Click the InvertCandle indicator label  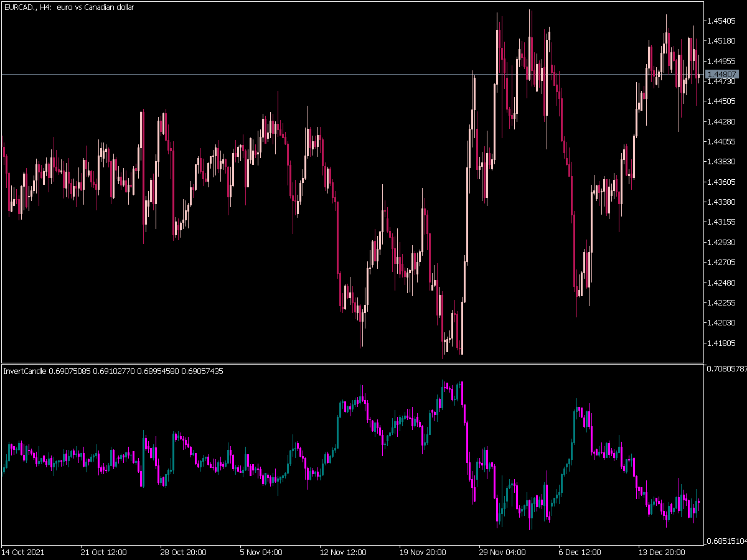click(113, 371)
